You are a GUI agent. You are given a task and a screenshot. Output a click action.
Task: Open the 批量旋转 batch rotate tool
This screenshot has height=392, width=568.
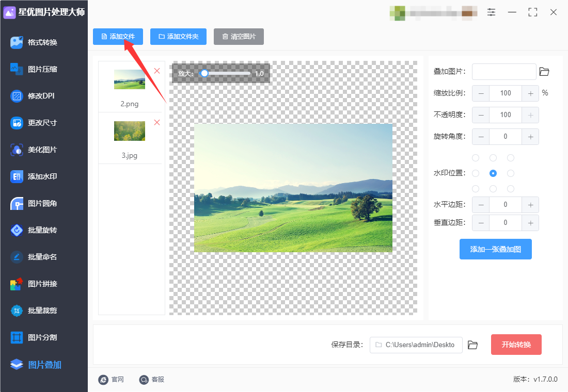pos(34,230)
